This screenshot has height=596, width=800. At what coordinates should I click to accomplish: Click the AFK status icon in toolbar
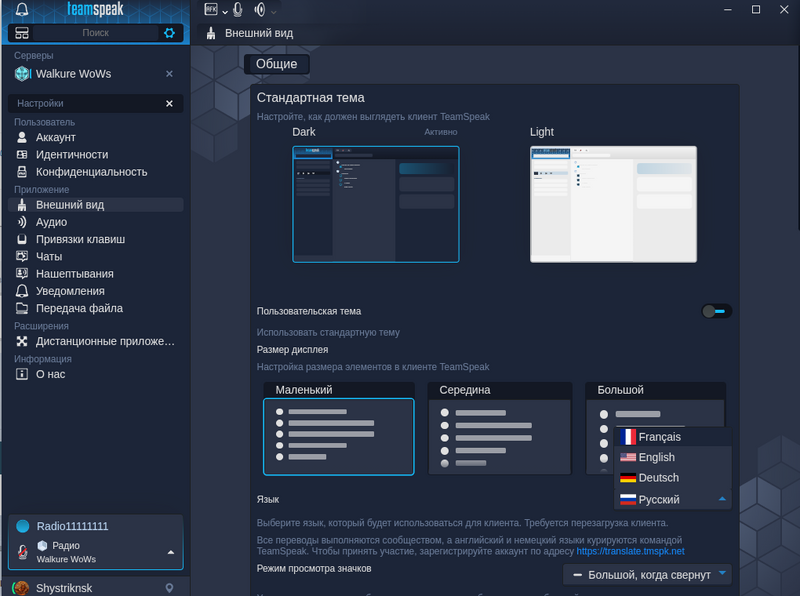coord(211,9)
